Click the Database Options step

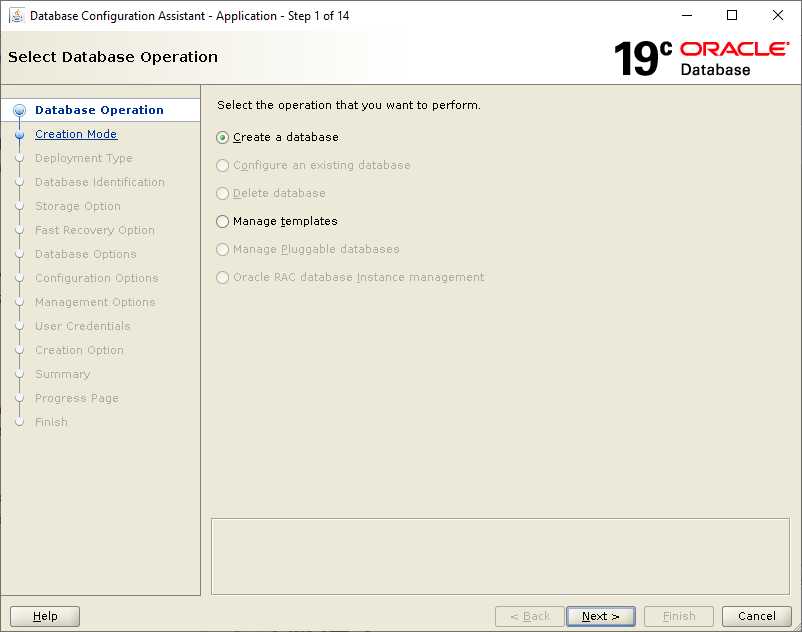click(85, 254)
